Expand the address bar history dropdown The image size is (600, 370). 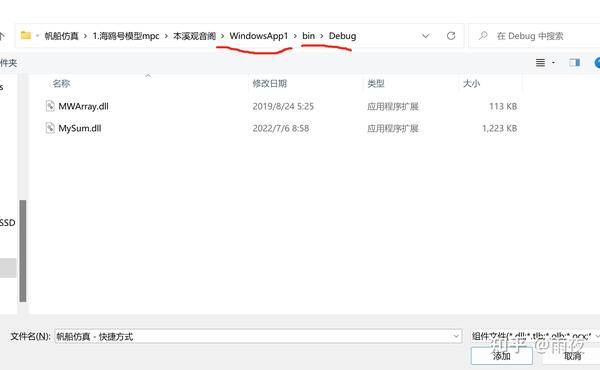426,36
